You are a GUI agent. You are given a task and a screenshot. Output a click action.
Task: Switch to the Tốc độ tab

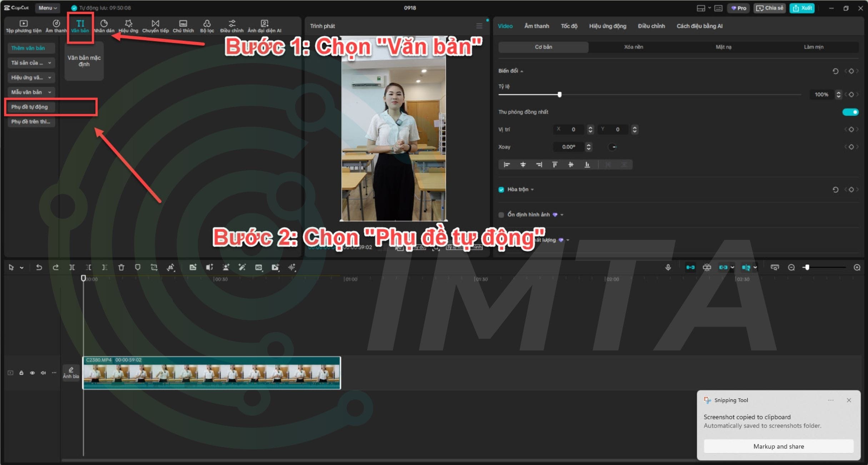tap(569, 26)
